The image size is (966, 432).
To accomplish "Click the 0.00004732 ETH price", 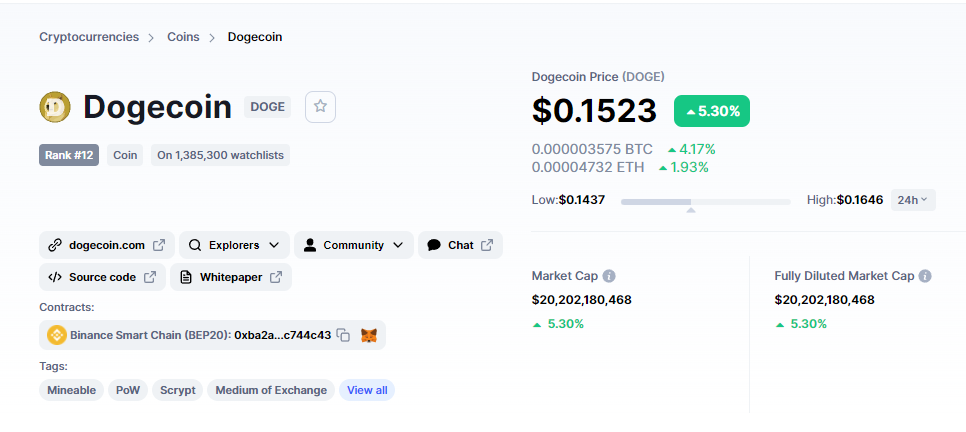I will point(588,167).
